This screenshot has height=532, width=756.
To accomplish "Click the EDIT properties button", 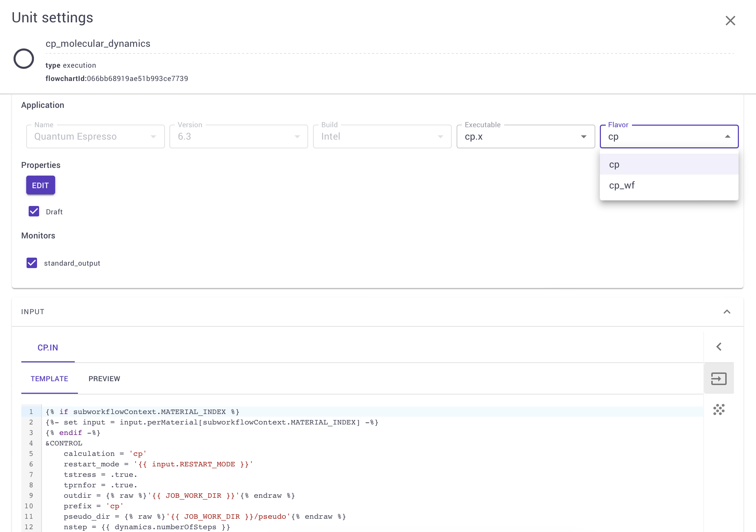I will pos(41,185).
